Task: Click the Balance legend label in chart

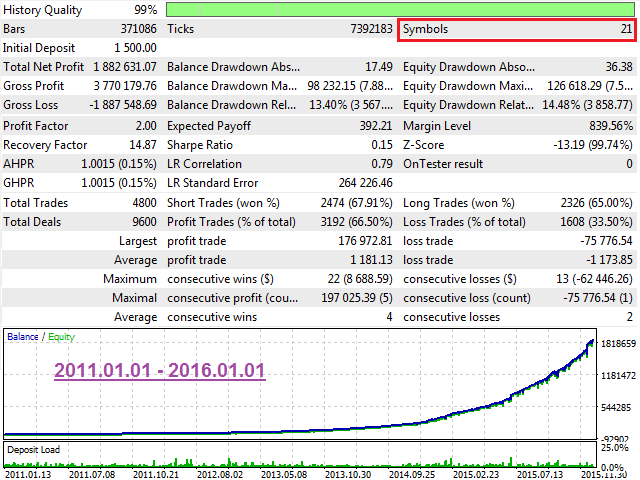Action: tap(23, 337)
